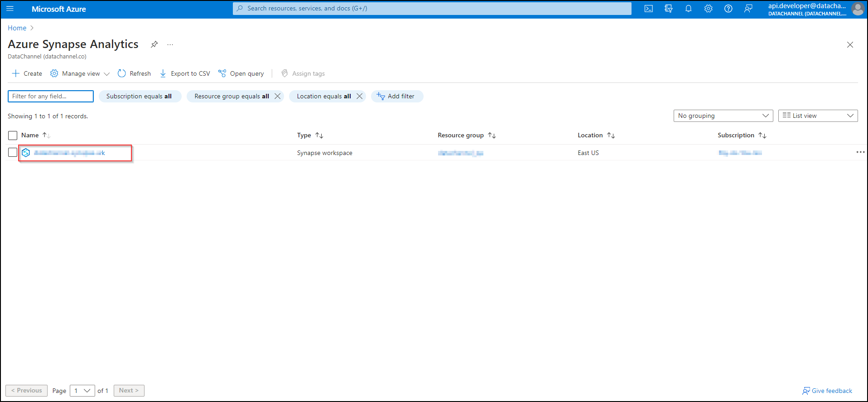Pin Azure Synapse Analytics to dashboard
The width and height of the screenshot is (868, 402).
[154, 44]
